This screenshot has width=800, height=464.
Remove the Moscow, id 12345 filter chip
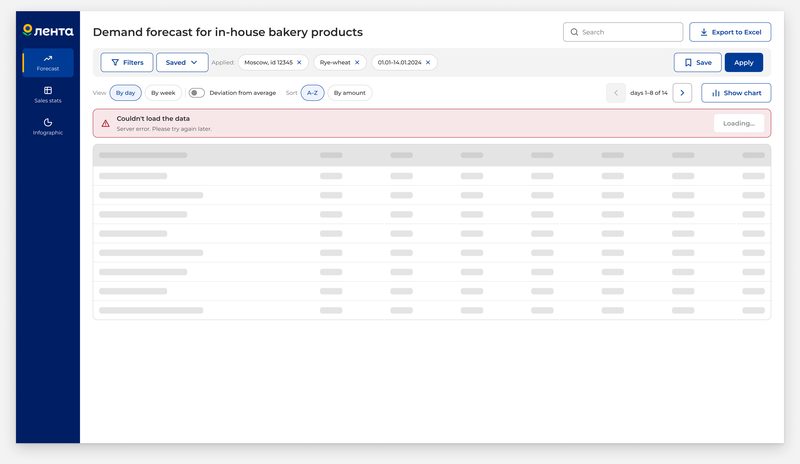point(299,62)
